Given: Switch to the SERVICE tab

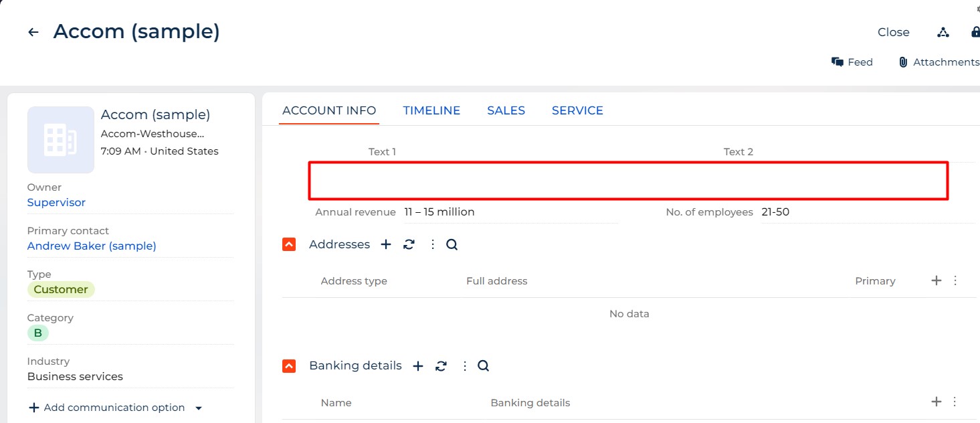Looking at the screenshot, I should (577, 110).
